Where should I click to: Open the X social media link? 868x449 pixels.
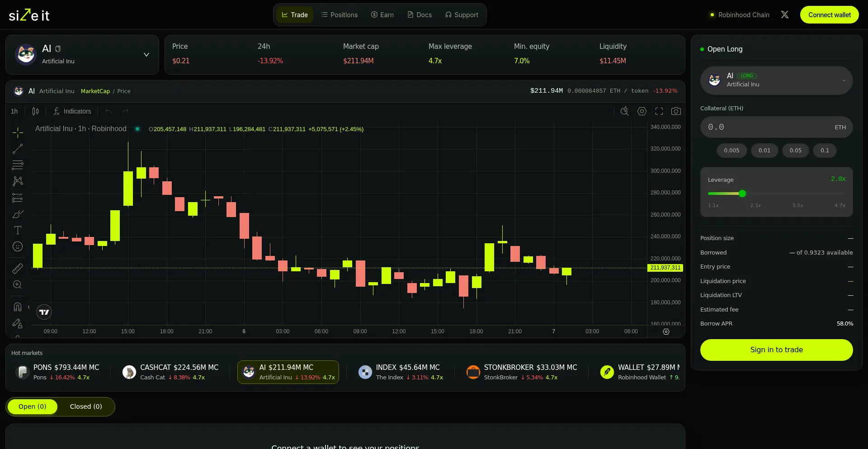pos(785,14)
